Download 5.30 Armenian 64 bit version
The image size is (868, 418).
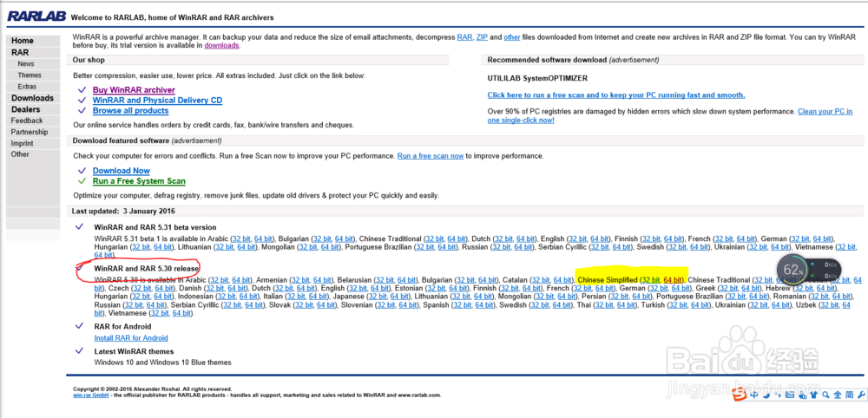(322, 280)
